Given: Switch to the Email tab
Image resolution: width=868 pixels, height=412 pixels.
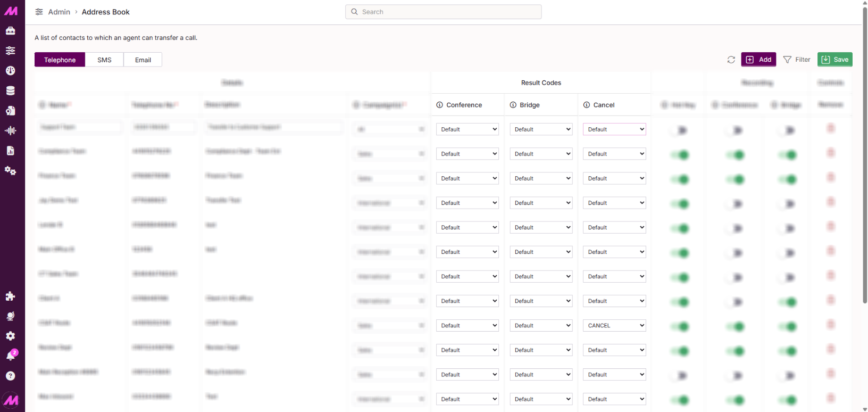Looking at the screenshot, I should pyautogui.click(x=143, y=60).
